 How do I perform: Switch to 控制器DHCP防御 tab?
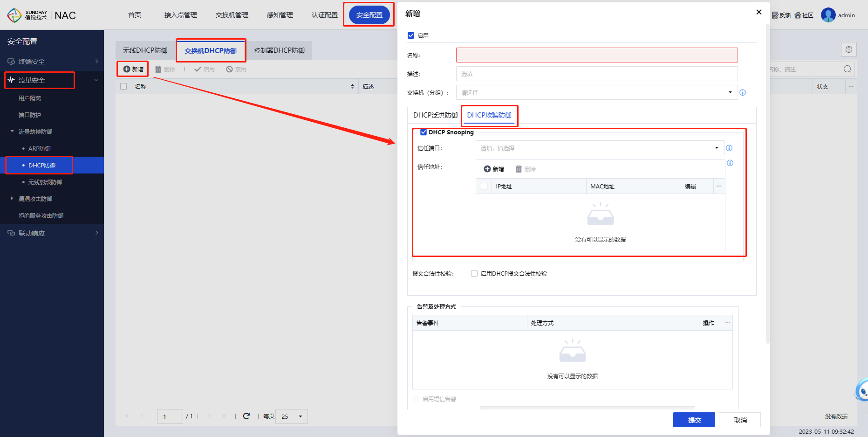pos(279,50)
